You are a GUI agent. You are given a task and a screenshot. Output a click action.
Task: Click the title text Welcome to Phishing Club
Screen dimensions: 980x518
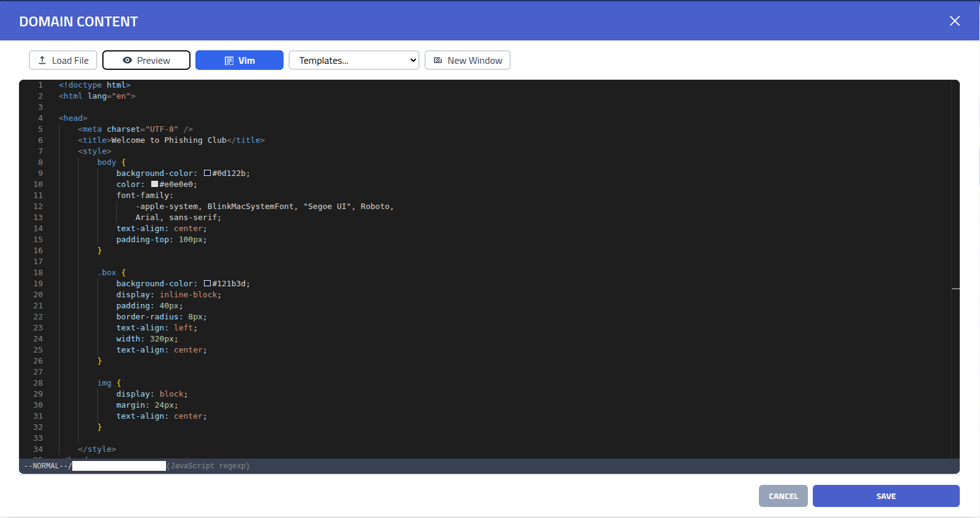pos(168,140)
